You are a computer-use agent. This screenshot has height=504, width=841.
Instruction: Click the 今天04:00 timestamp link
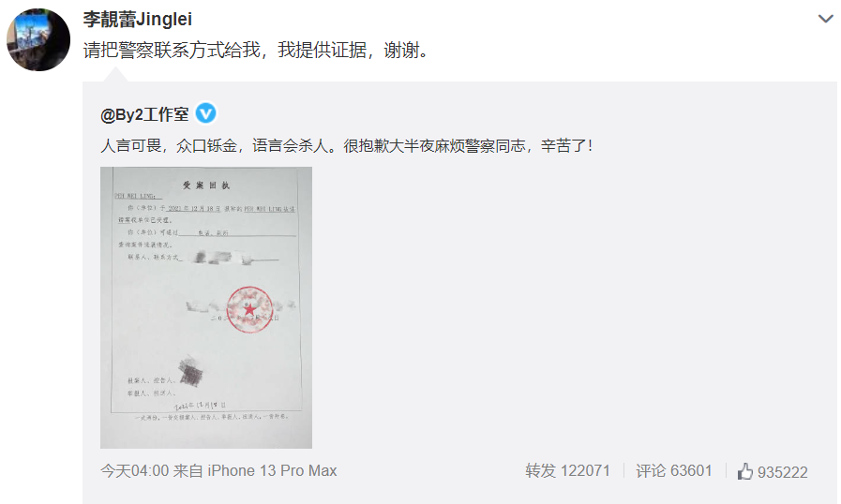135,471
